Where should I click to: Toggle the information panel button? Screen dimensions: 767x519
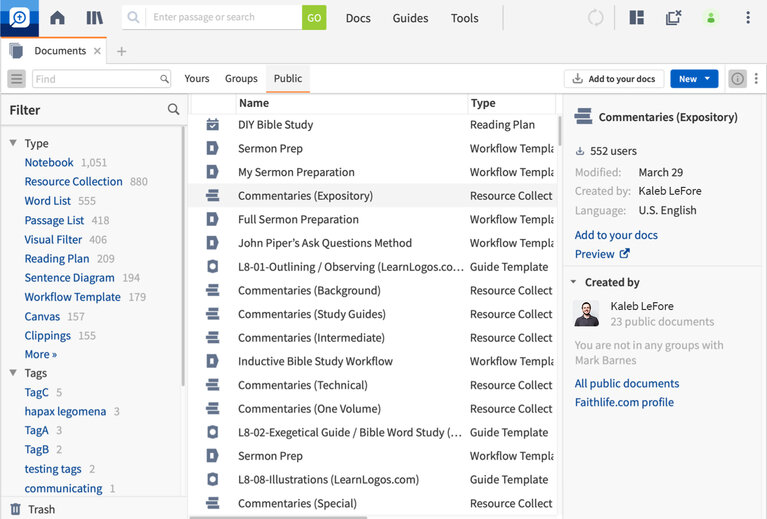(x=738, y=79)
